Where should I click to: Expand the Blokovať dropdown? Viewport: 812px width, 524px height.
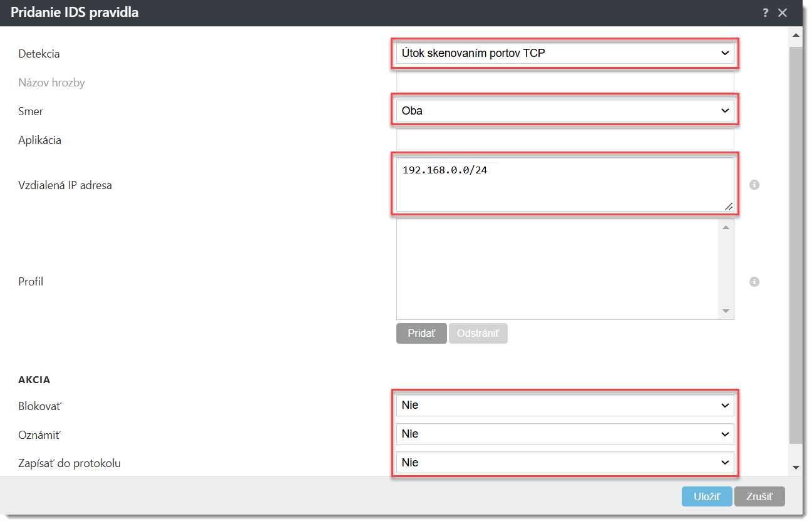click(x=565, y=406)
